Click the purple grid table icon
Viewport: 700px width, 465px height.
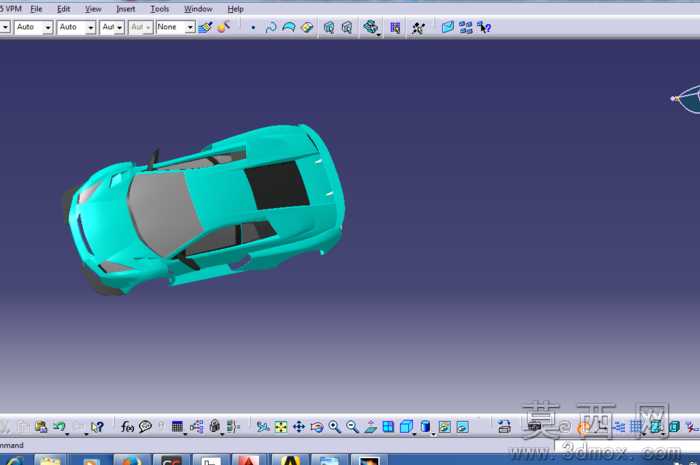coord(395,28)
